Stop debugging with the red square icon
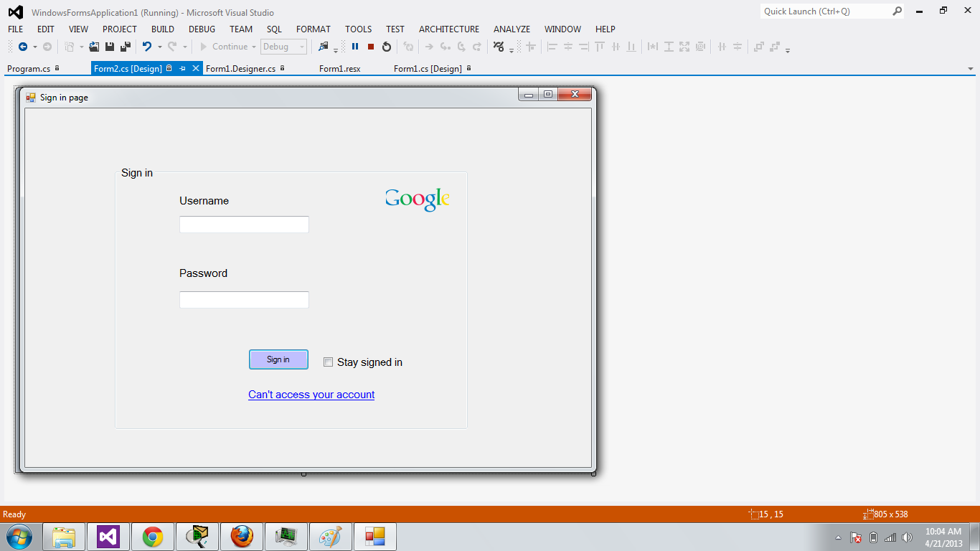This screenshot has width=980, height=551. click(x=370, y=46)
